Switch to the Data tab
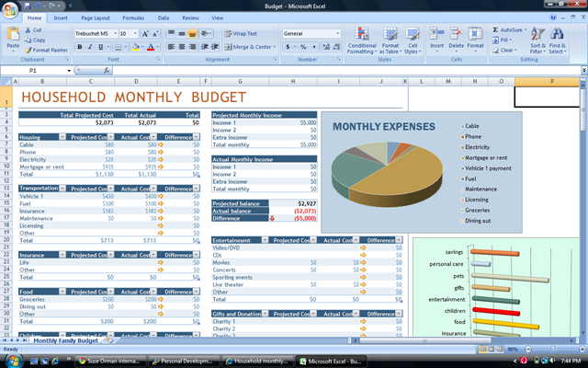588x368 pixels. pos(164,18)
